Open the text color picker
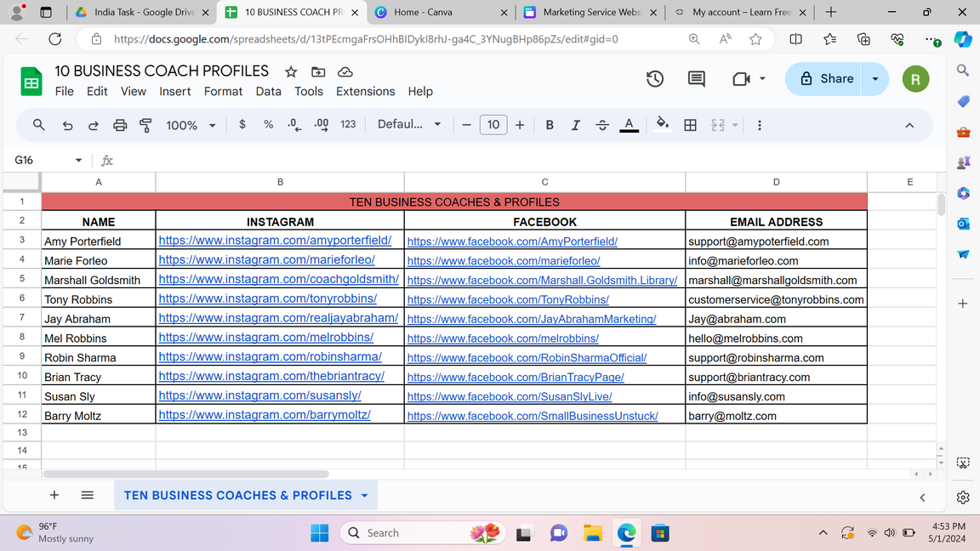This screenshot has height=551, width=980. pyautogui.click(x=629, y=125)
